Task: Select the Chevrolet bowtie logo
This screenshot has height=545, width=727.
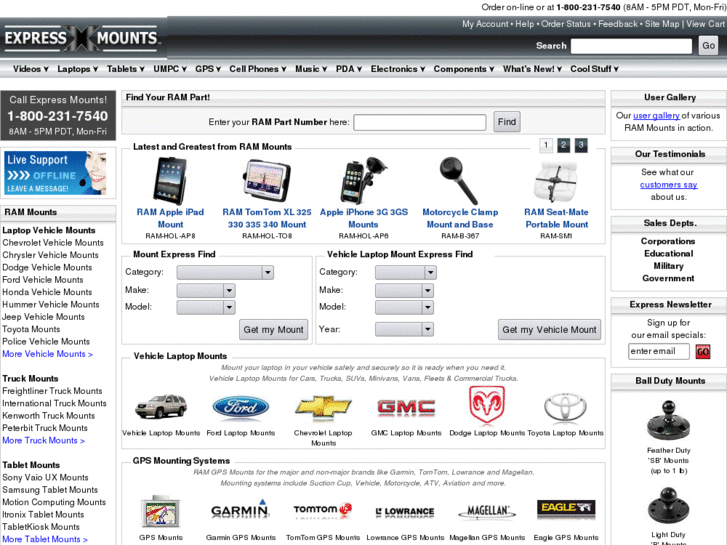Action: click(x=323, y=407)
